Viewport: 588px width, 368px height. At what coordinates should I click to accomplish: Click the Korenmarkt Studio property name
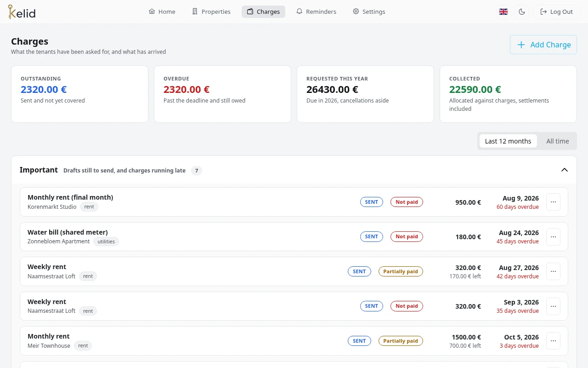click(52, 207)
